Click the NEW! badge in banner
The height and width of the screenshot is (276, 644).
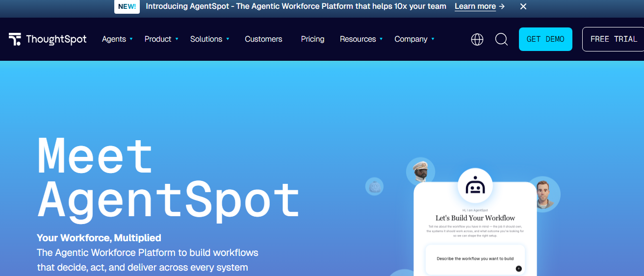pos(127,6)
